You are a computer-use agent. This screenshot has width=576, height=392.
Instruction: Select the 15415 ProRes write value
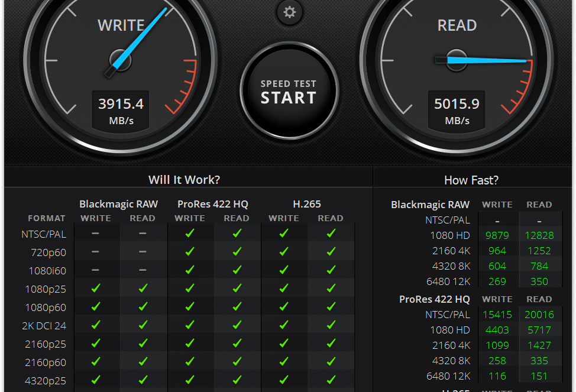[497, 315]
